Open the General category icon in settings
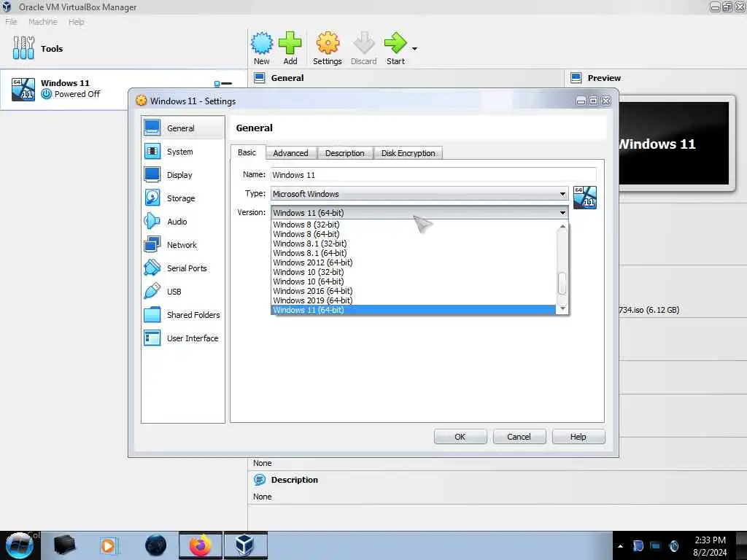 pos(152,128)
